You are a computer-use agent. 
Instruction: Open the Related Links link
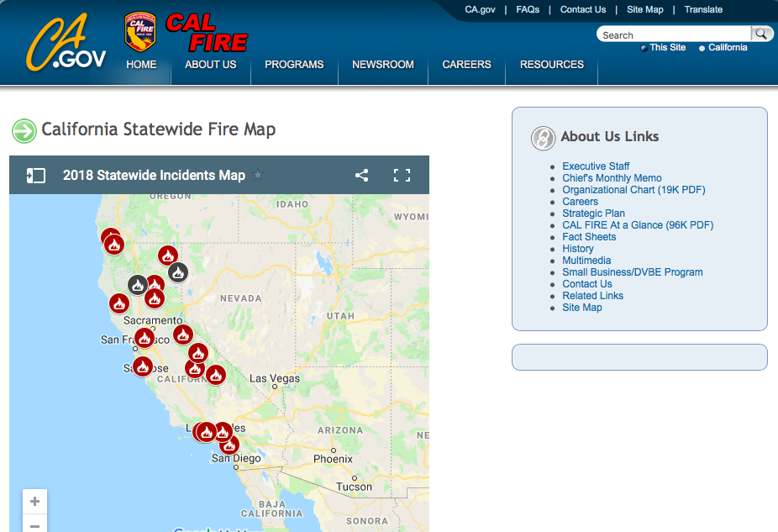tap(592, 296)
